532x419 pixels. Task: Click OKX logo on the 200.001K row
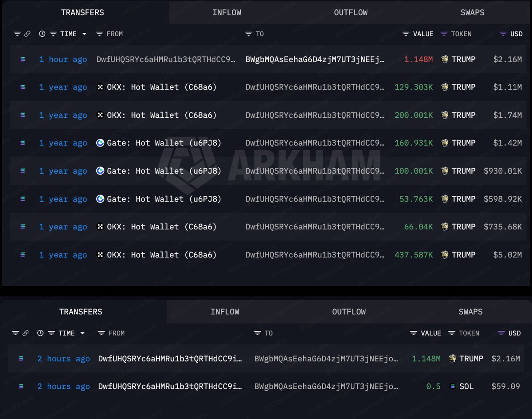point(100,115)
